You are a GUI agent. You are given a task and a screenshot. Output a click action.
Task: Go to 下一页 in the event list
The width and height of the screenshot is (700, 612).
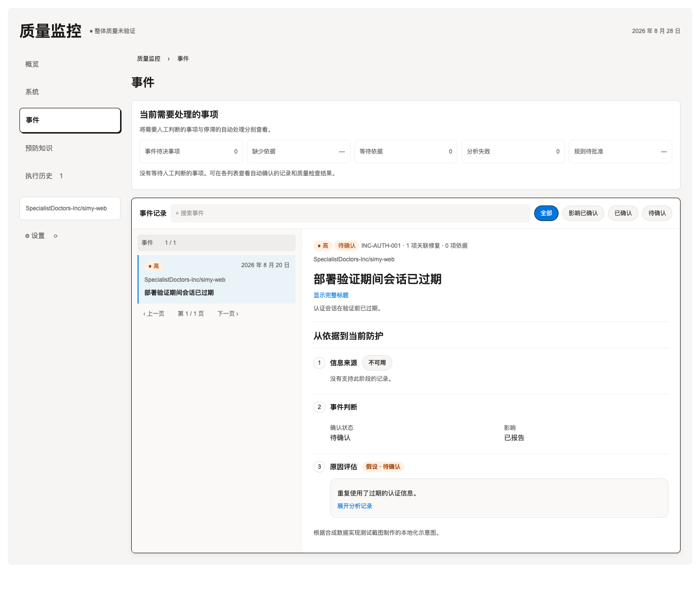228,314
